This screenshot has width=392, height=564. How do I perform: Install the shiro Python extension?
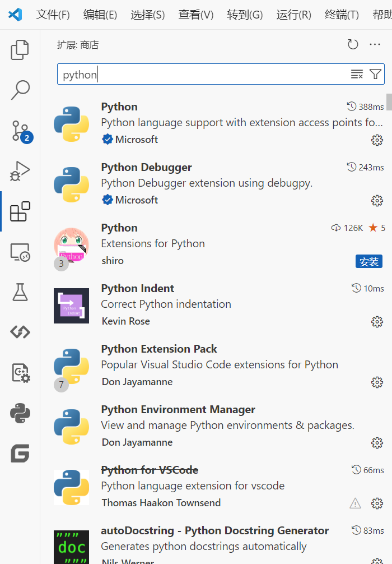(x=369, y=261)
